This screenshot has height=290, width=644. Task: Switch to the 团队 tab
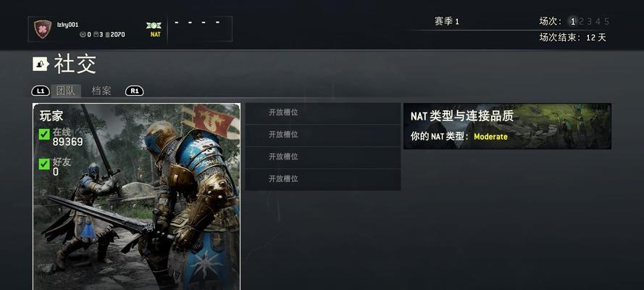[66, 91]
